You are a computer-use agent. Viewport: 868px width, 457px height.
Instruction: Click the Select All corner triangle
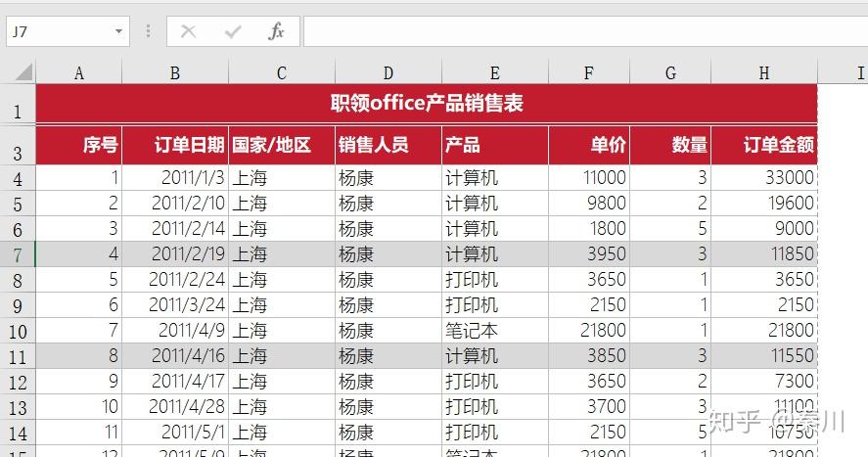coord(23,72)
